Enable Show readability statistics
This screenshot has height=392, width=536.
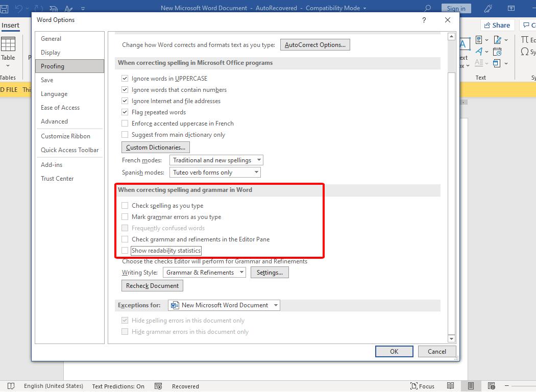125,251
